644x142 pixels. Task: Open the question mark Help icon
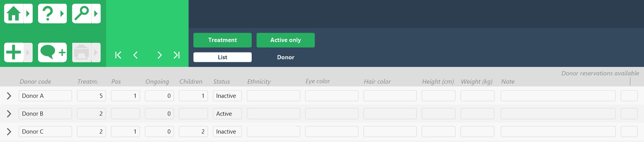click(x=47, y=14)
